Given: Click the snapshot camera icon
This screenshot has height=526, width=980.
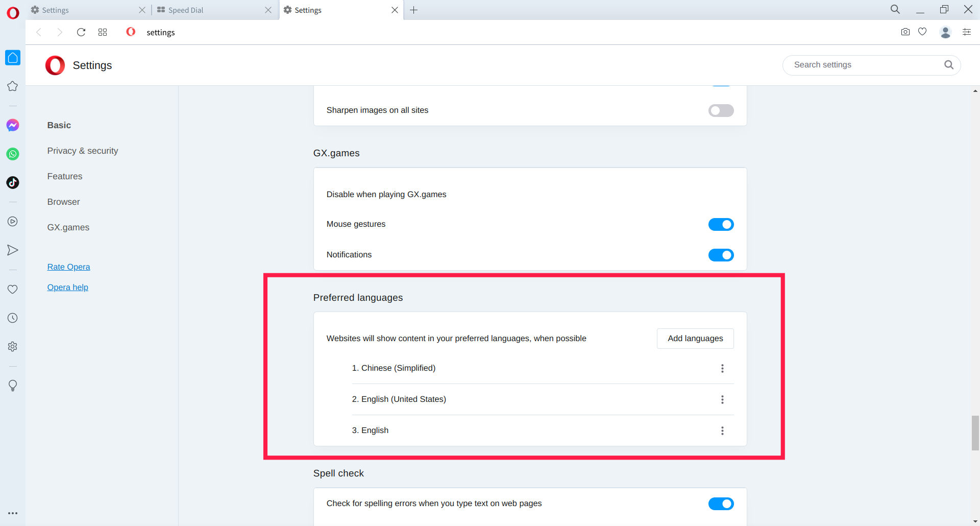Looking at the screenshot, I should [905, 32].
